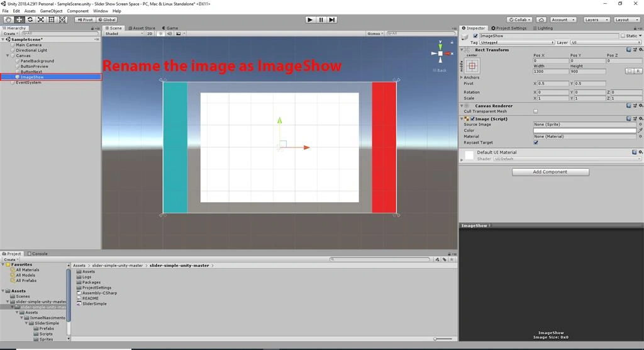644x350 pixels.
Task: Open the Layout dropdown
Action: (626, 20)
